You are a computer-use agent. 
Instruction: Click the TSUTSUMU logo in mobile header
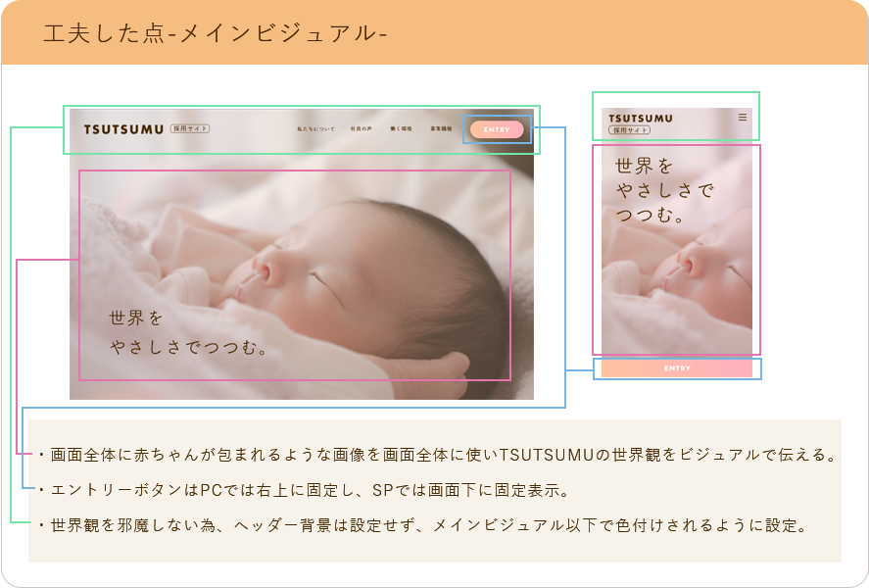(x=640, y=118)
